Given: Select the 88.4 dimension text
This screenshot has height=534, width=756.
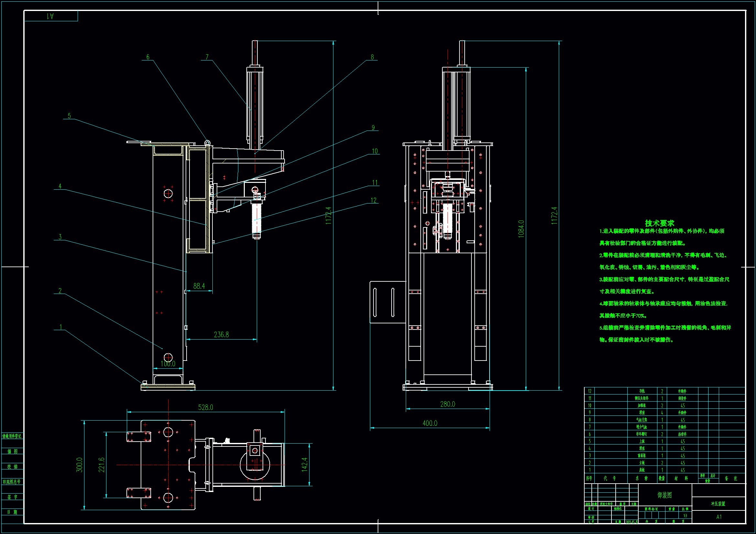Looking at the screenshot, I should 199,286.
